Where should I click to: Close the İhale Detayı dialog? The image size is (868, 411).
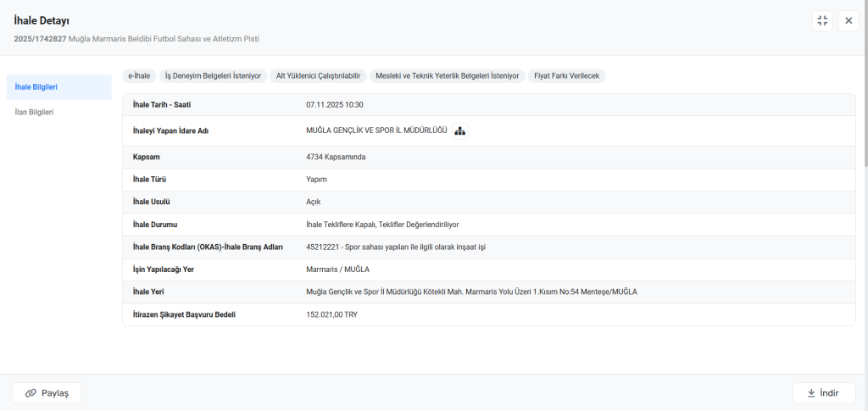click(x=849, y=21)
